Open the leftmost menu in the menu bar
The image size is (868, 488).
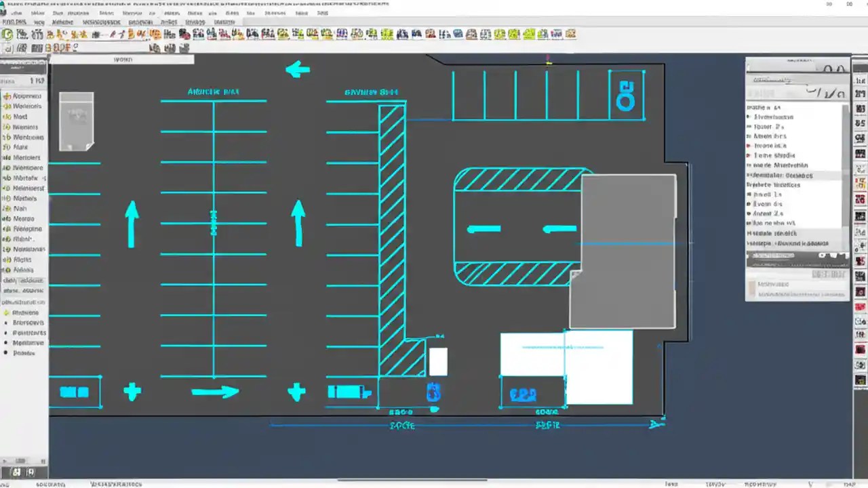pyautogui.click(x=15, y=12)
